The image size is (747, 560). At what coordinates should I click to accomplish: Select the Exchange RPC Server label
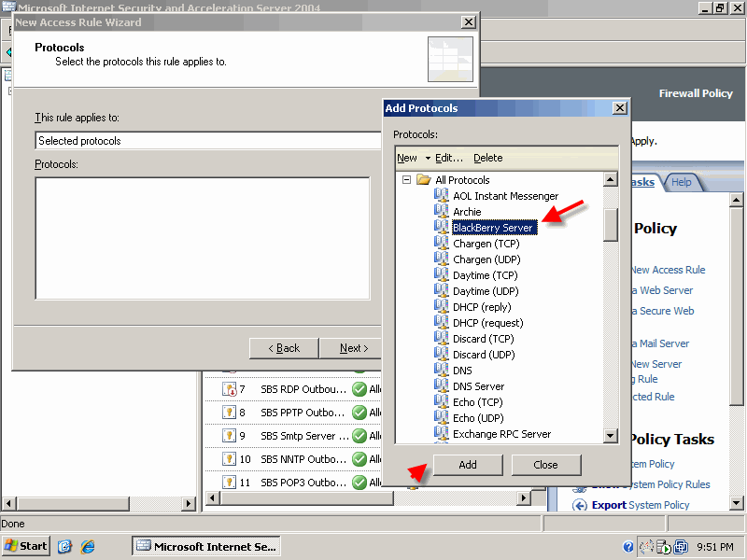(x=501, y=434)
